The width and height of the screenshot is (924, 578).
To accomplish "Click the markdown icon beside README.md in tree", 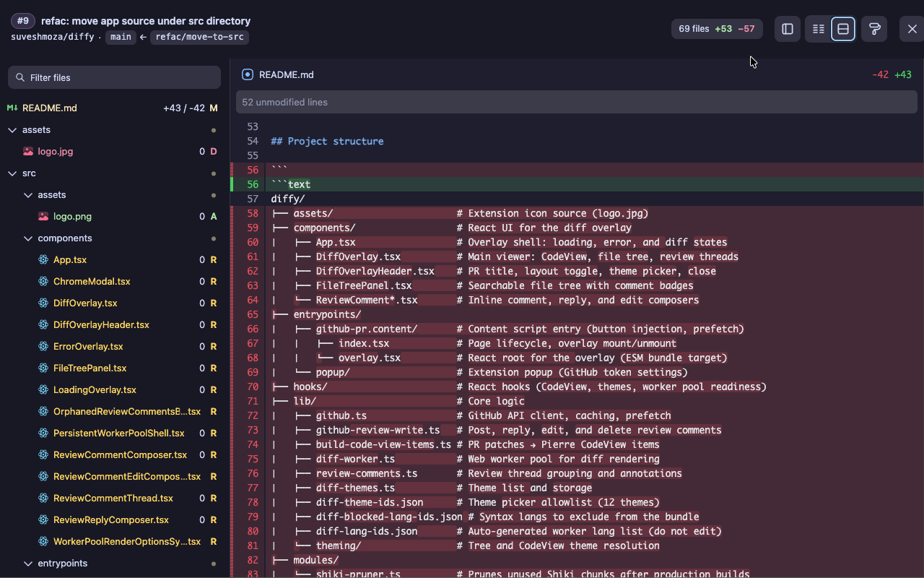I will point(12,108).
